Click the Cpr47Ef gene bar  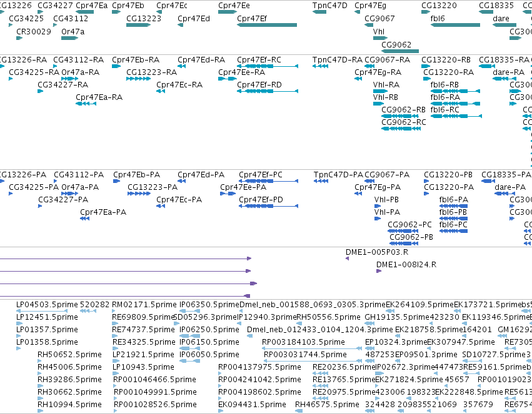(267, 25)
